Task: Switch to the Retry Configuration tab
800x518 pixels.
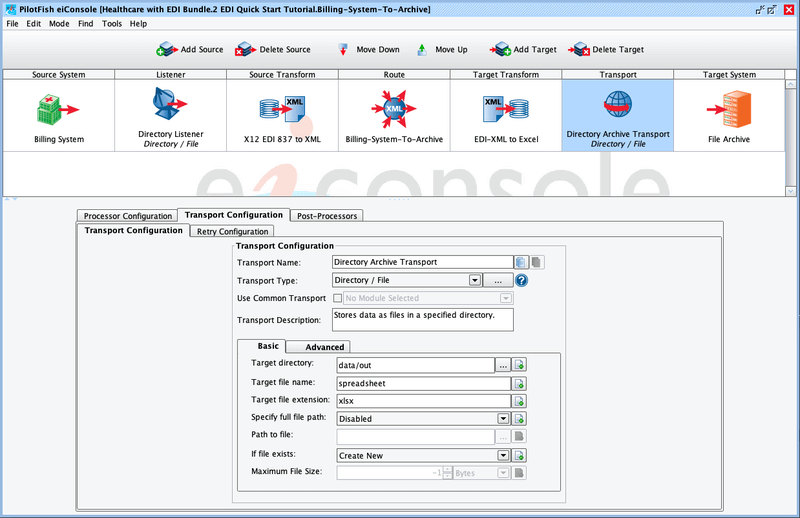Action: [x=232, y=231]
